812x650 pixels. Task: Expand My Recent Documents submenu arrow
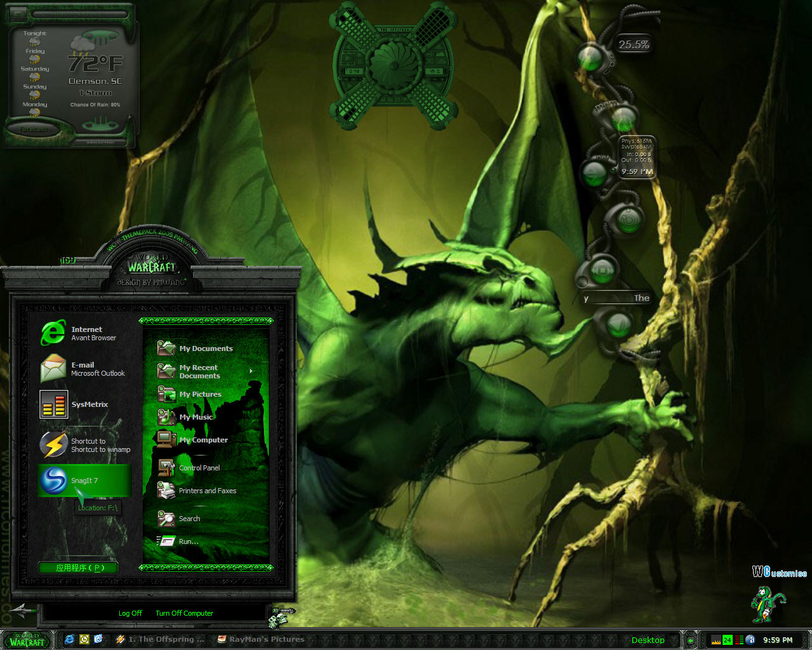251,371
